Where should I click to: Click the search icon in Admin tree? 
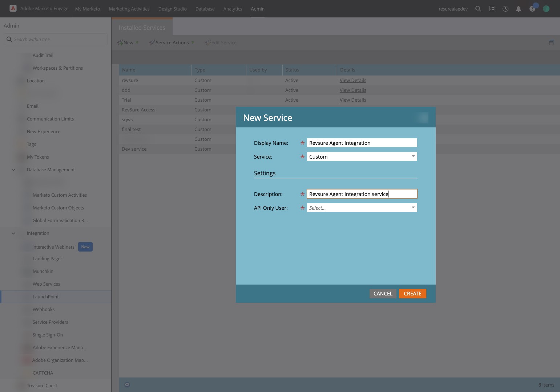(x=9, y=39)
